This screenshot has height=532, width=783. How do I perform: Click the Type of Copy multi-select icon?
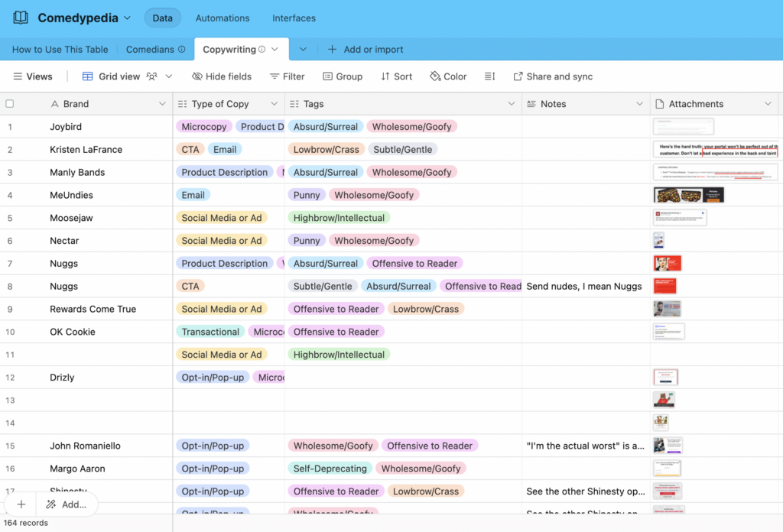[x=182, y=104]
